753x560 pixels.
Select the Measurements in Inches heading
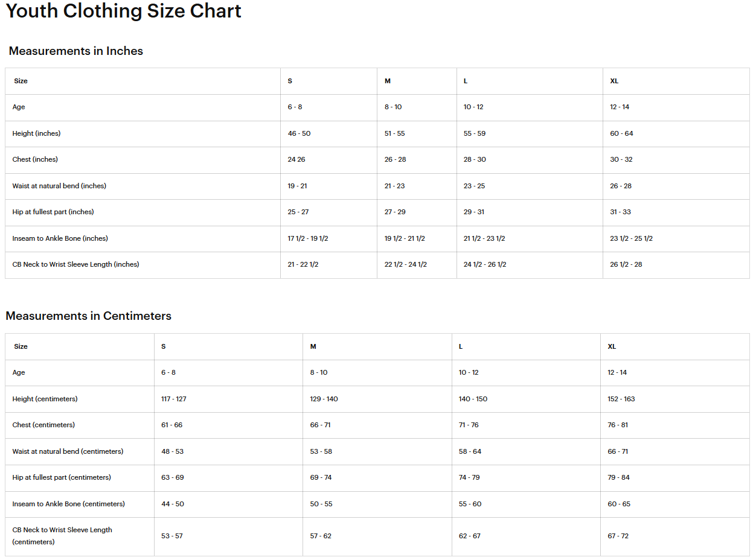pyautogui.click(x=76, y=51)
